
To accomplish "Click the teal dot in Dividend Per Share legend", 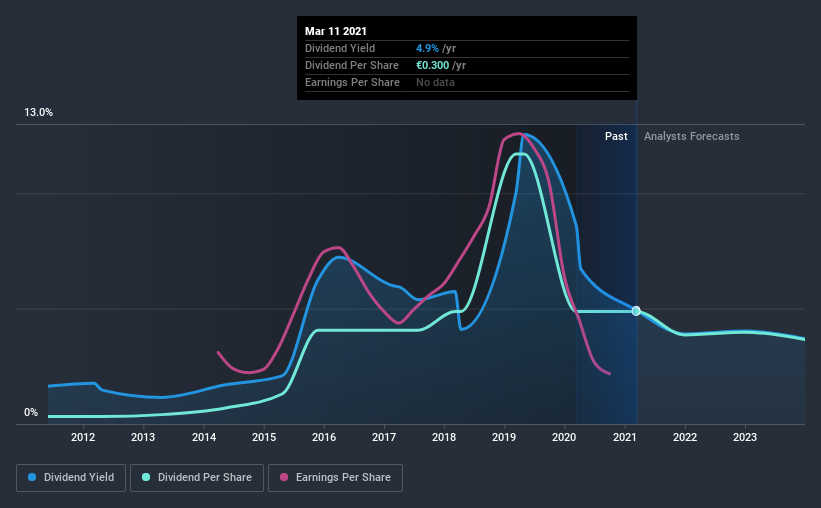I will pyautogui.click(x=146, y=477).
